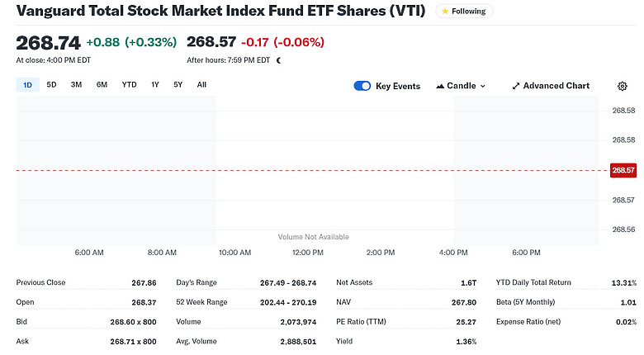
Task: Toggle Key Events switch off
Action: tap(362, 86)
